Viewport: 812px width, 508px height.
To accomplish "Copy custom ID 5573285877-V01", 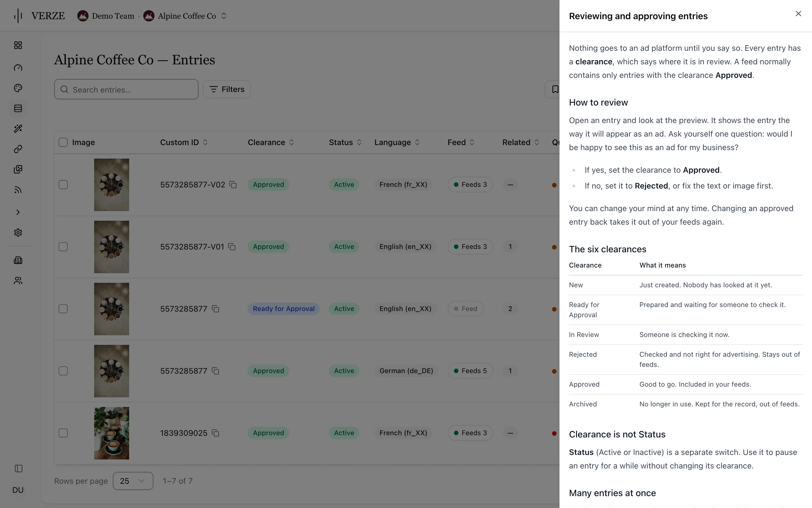I will tap(232, 247).
